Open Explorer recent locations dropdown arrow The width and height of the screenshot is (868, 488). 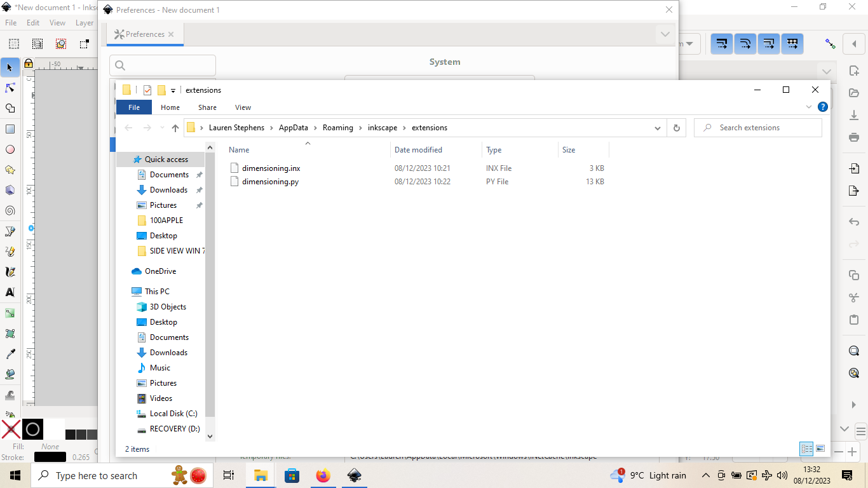pyautogui.click(x=162, y=128)
